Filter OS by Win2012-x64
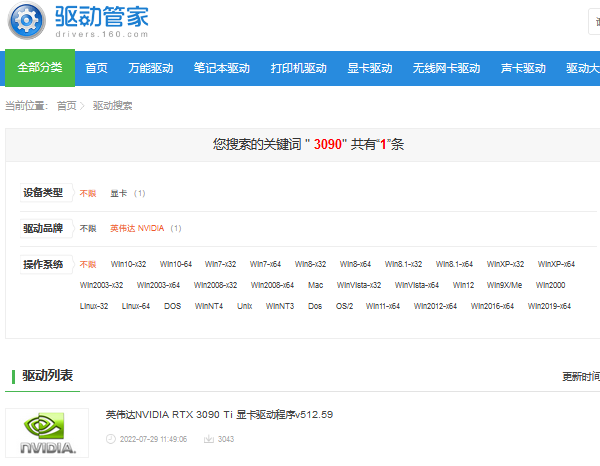 [435, 306]
